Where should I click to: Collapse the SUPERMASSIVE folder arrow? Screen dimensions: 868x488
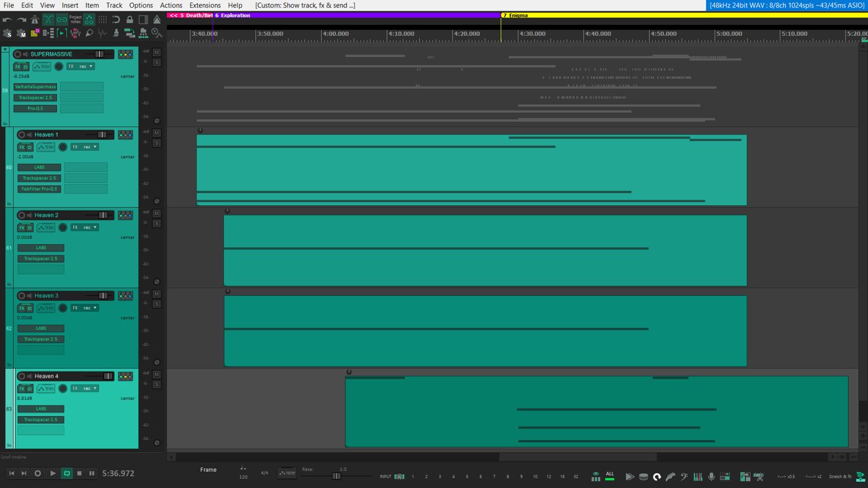(5, 50)
